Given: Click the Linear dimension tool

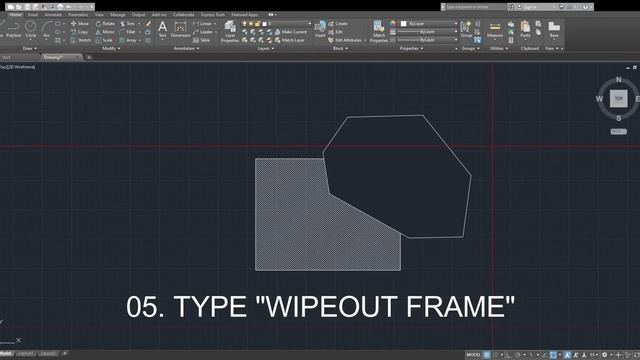Looking at the screenshot, I should pos(203,24).
